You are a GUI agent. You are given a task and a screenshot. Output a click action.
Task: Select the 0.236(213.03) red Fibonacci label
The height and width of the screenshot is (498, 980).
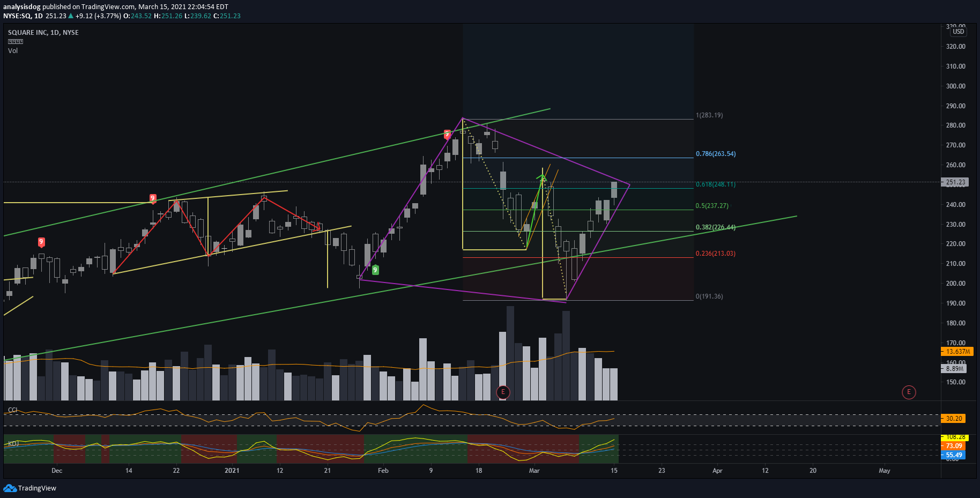[716, 254]
